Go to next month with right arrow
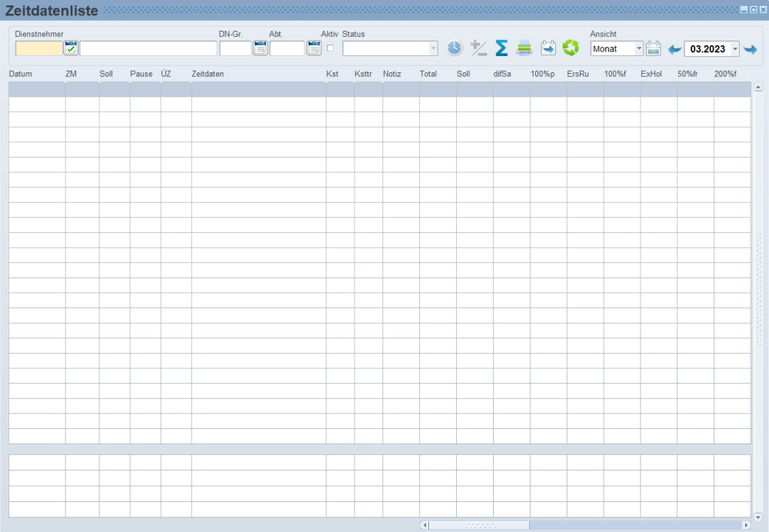Screen dimensions: 769x532 [750, 49]
